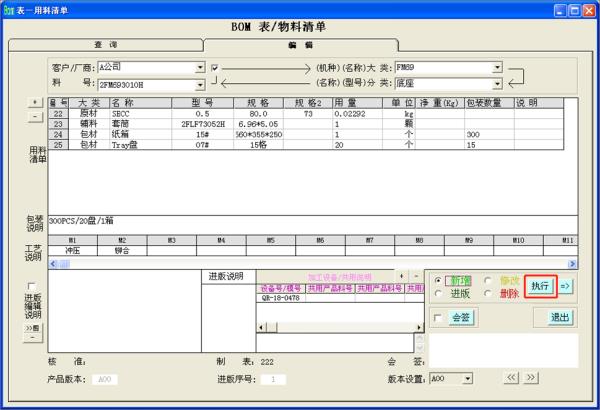Click the minus button beside 用料清单 grid
The width and height of the screenshot is (600, 410).
tap(37, 116)
